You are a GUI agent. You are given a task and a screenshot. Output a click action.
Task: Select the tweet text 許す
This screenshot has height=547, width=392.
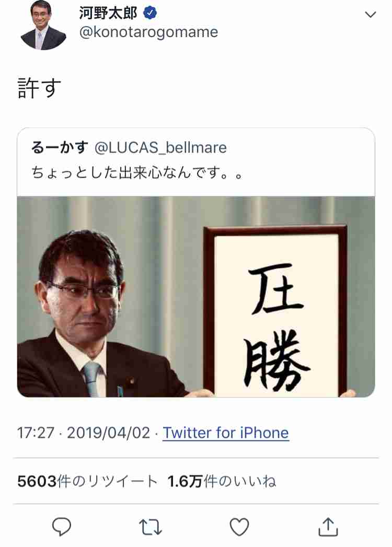coord(39,88)
